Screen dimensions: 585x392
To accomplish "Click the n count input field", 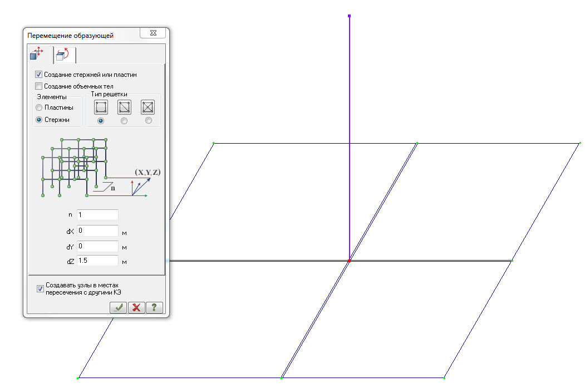I will 98,215.
